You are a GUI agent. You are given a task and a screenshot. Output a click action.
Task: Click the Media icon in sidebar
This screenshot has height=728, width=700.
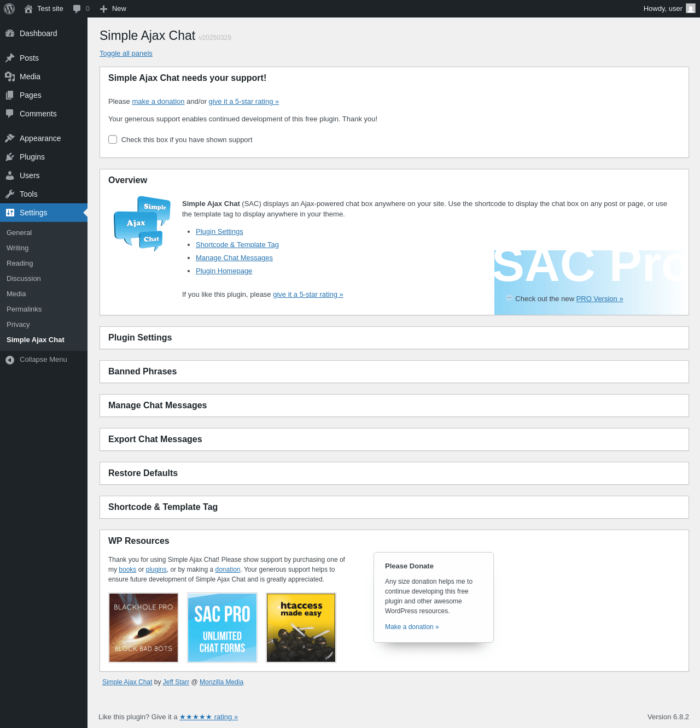pyautogui.click(x=10, y=77)
